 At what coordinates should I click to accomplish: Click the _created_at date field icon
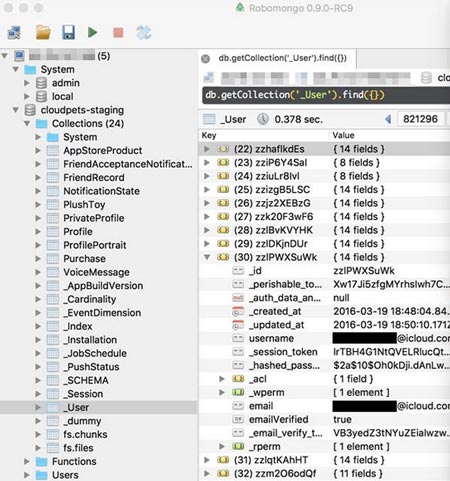[238, 311]
